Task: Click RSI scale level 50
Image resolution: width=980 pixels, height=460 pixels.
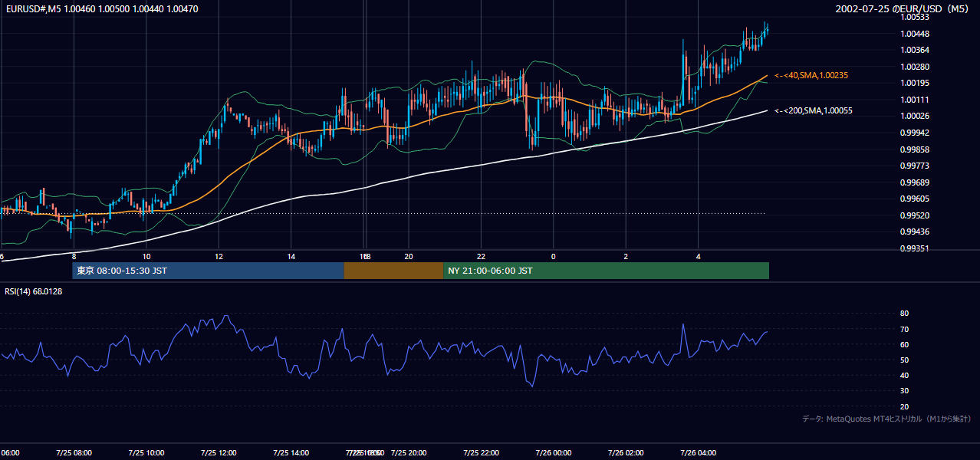Action: tap(904, 360)
